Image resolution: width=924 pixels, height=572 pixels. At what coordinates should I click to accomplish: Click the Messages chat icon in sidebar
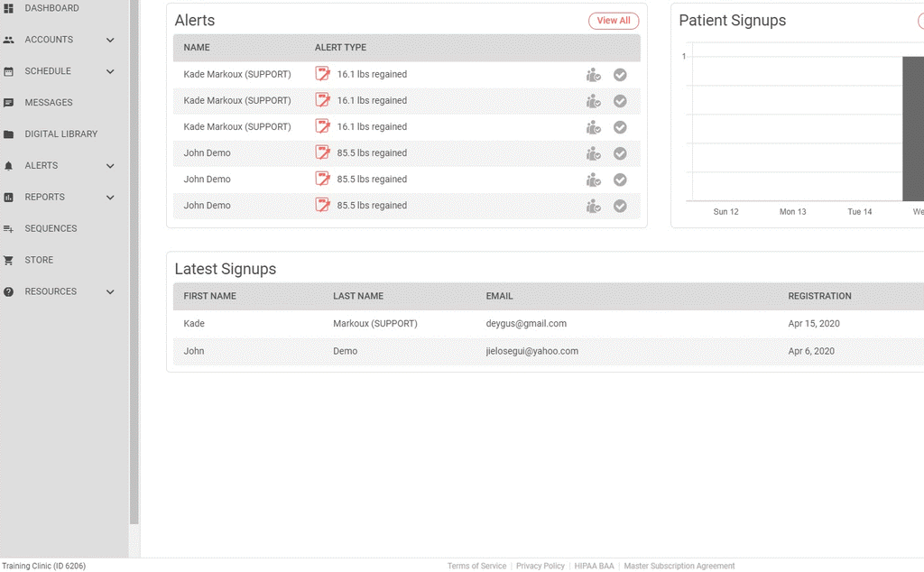coord(9,103)
